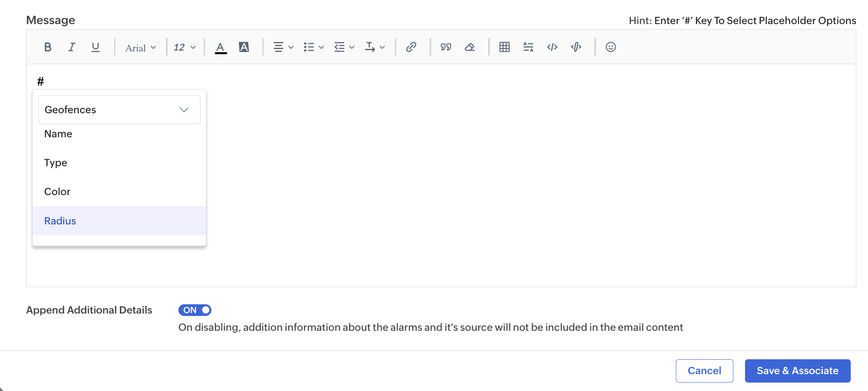The width and height of the screenshot is (868, 391).
Task: Click Save & Associate button
Action: [x=798, y=371]
